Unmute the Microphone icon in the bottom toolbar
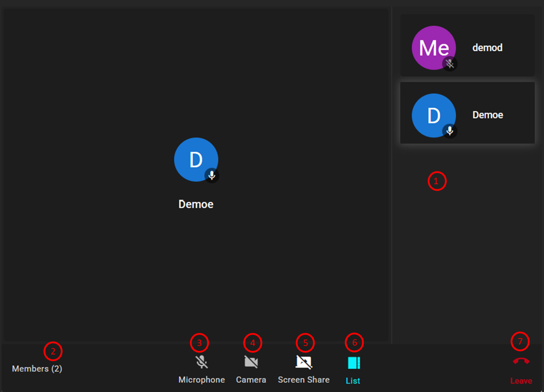The width and height of the screenshot is (544, 392). [201, 362]
